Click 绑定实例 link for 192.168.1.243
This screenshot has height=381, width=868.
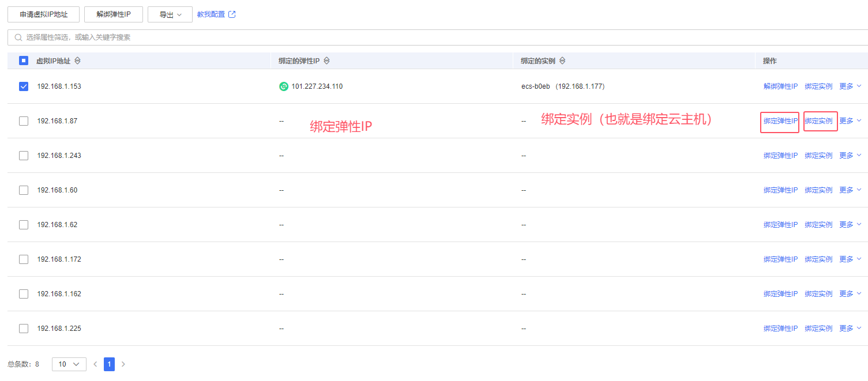click(818, 156)
